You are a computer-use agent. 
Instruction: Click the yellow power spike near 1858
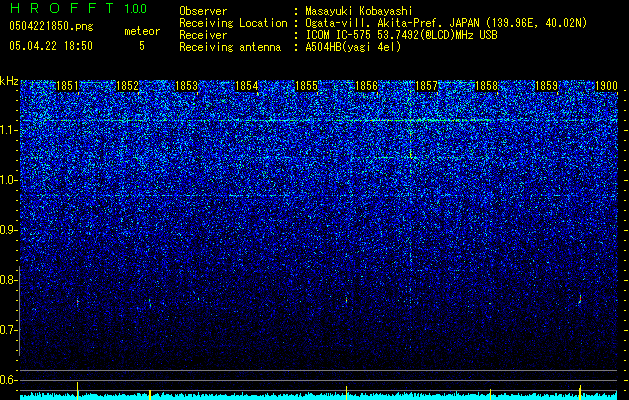click(490, 394)
